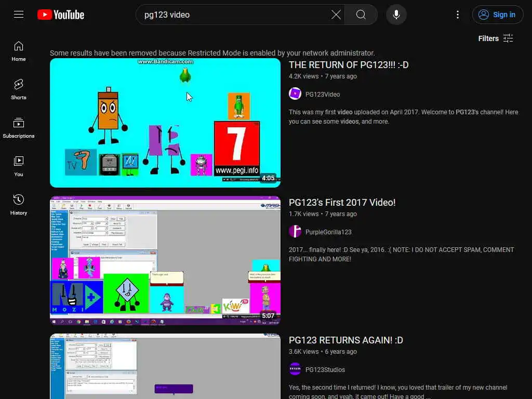This screenshot has width=532, height=399.
Task: Visit PurpleGorilla123 channel avatar
Action: (x=295, y=231)
